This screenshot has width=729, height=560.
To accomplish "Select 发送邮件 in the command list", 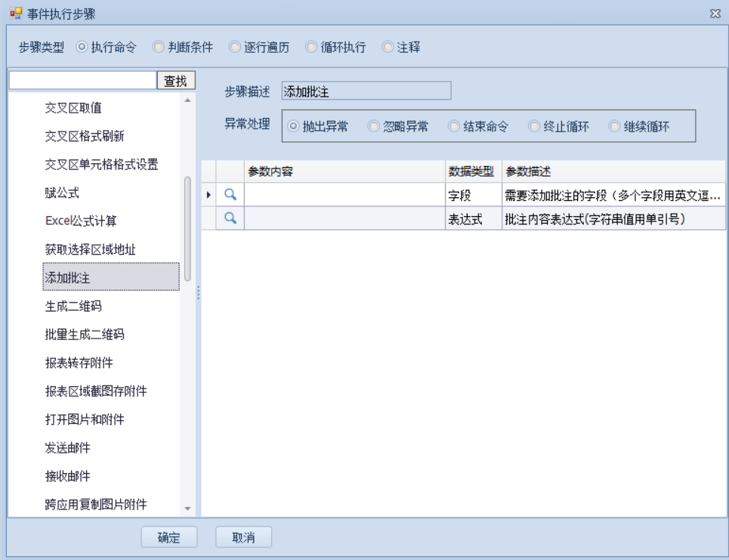I will click(68, 448).
